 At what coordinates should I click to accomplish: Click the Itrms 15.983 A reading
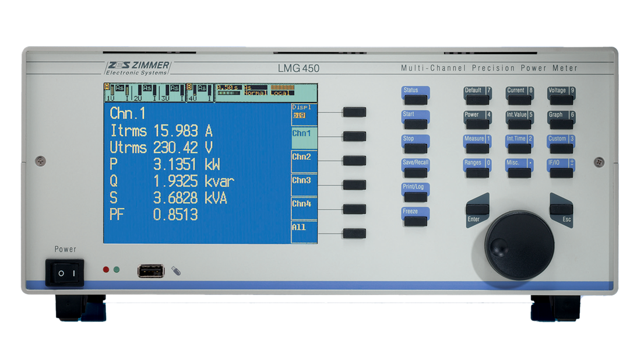pos(161,131)
